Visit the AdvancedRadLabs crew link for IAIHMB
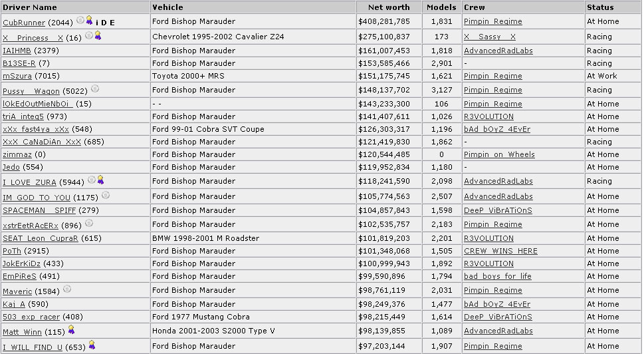This screenshot has height=354, width=644. click(498, 51)
